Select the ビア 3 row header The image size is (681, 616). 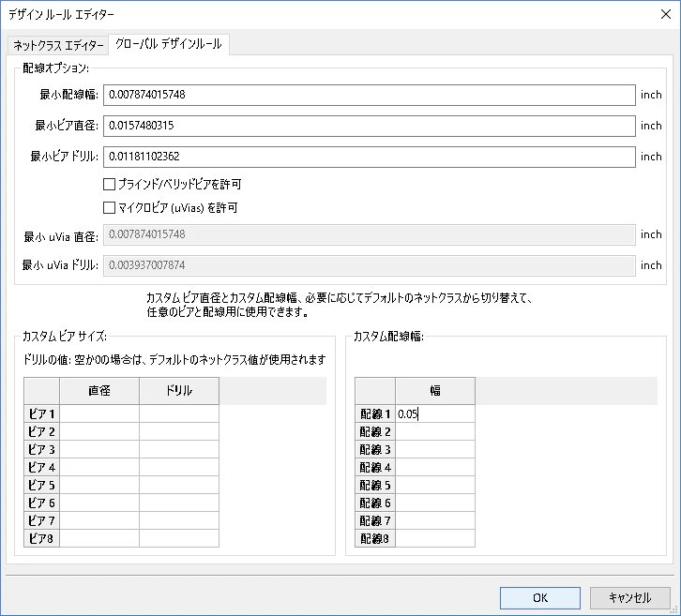[41, 449]
